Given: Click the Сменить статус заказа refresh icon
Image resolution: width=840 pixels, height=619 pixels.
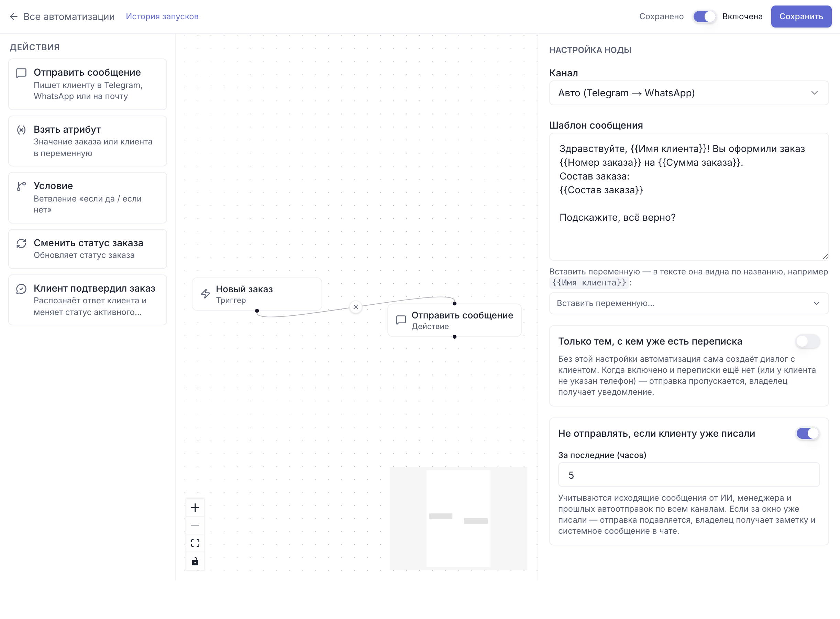Looking at the screenshot, I should coord(21,243).
